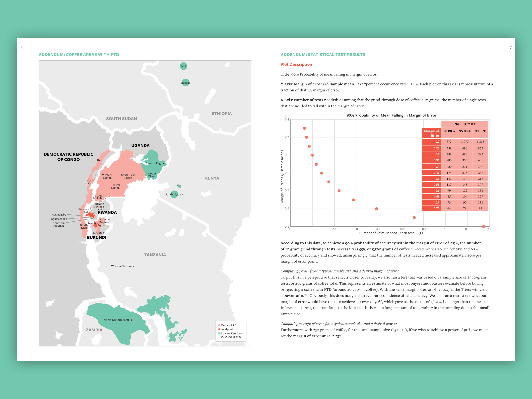Click the RWANDA country label

[x=107, y=212]
